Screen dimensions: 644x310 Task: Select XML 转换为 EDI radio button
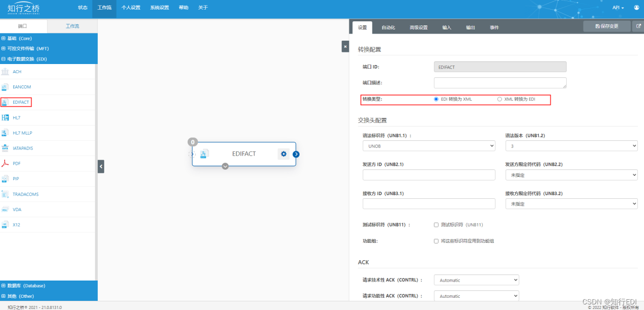(x=500, y=99)
